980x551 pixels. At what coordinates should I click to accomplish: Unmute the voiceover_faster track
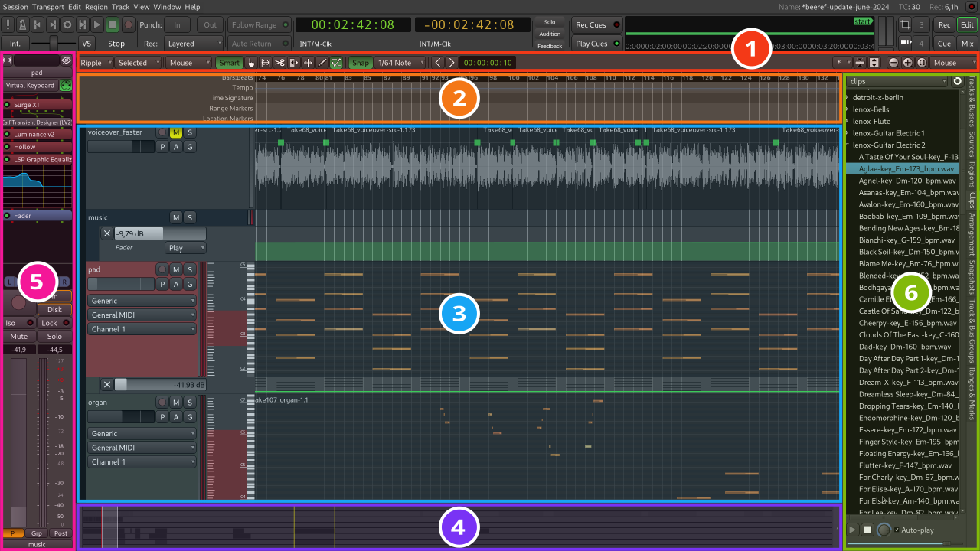click(176, 132)
